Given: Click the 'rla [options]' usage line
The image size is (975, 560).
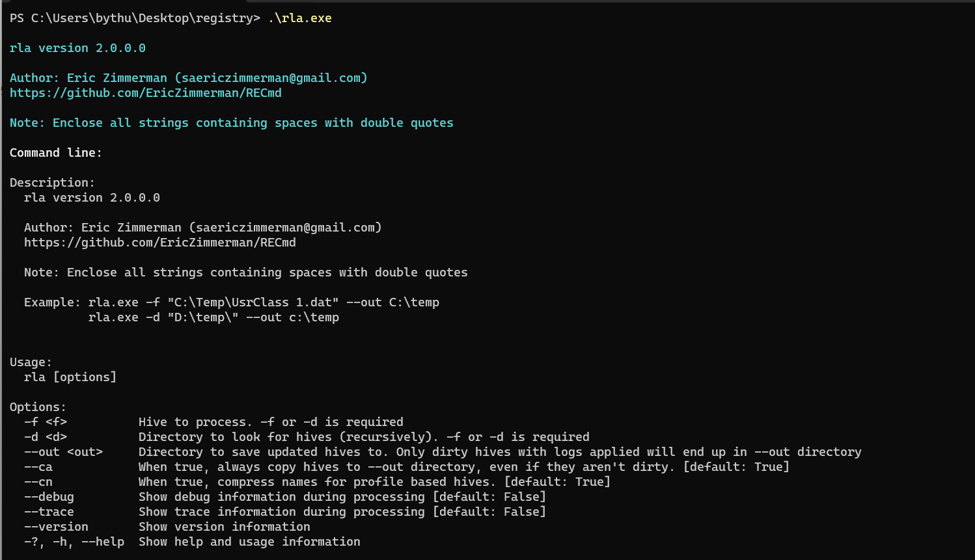Looking at the screenshot, I should [70, 377].
